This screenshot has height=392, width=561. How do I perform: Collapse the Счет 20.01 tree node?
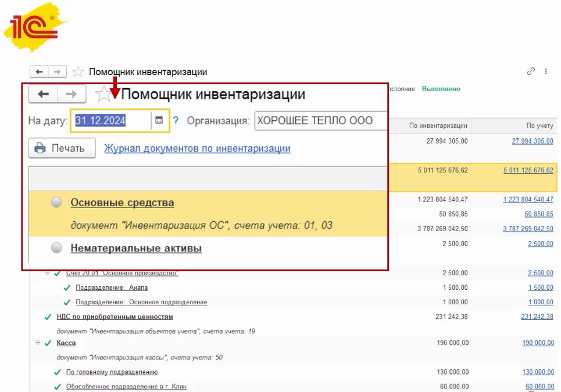click(x=47, y=273)
